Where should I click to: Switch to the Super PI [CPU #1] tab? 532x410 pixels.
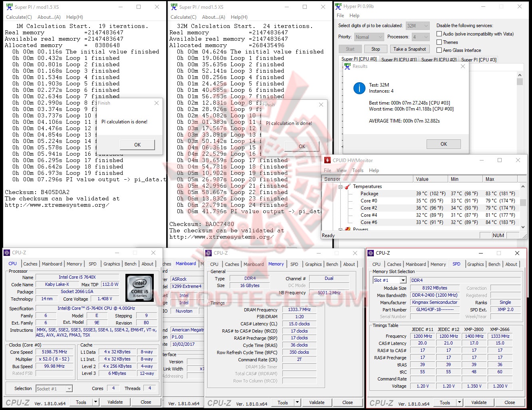(399, 59)
